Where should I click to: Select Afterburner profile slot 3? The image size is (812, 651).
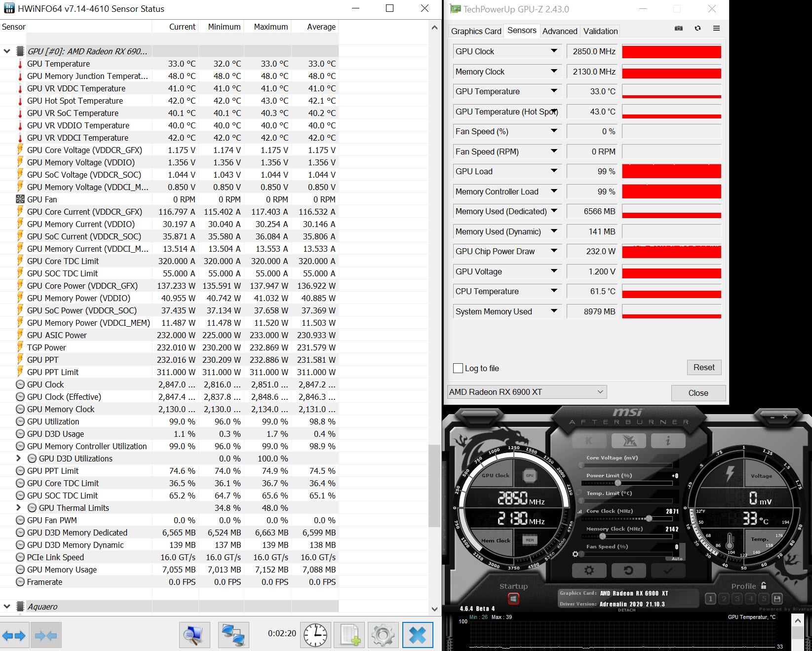tap(737, 599)
